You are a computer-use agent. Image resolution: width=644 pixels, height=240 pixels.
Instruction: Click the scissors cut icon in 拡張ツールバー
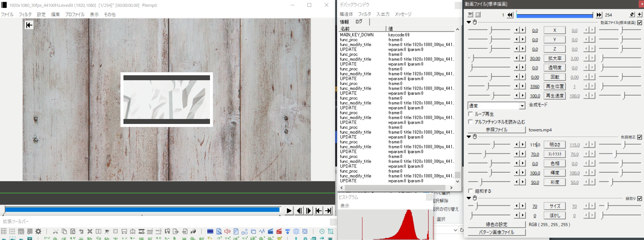coord(55,231)
